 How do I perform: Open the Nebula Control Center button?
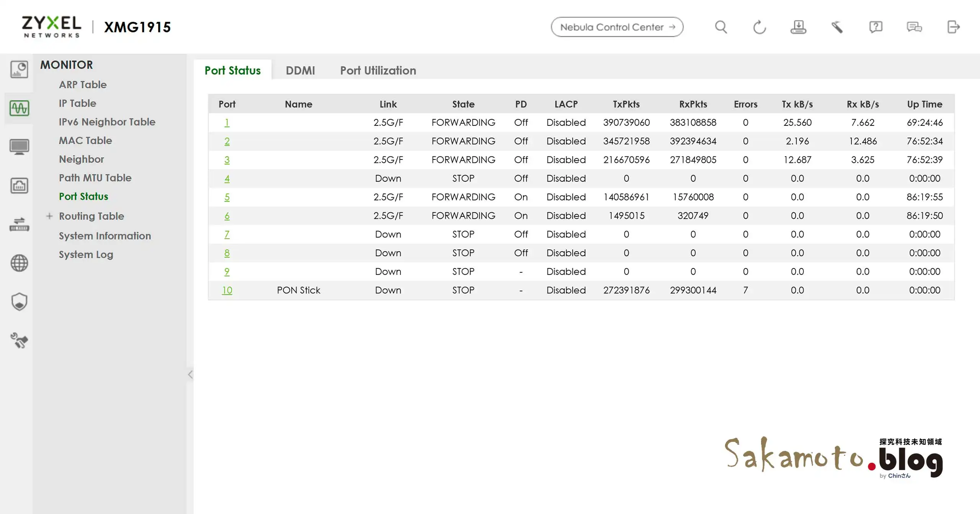[x=617, y=27]
